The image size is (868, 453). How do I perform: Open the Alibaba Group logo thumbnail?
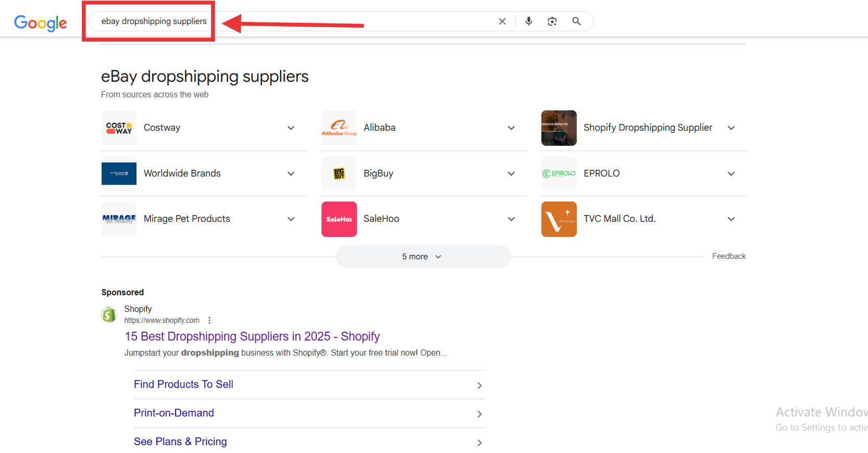339,128
